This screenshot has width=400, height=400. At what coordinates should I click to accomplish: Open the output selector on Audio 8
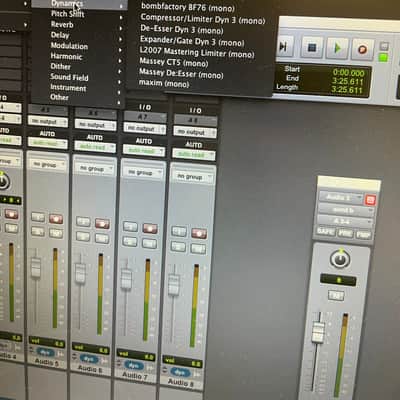(x=195, y=132)
